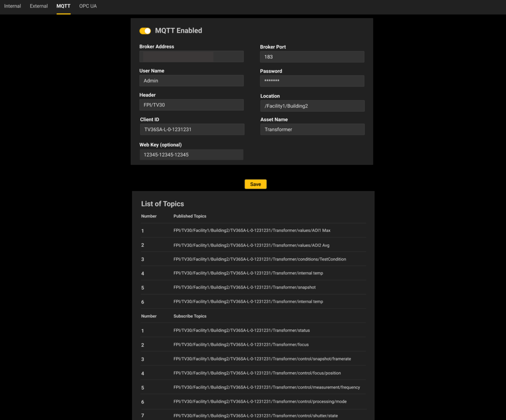The height and width of the screenshot is (420, 506).
Task: Select published topic Transformer/snapshot row
Action: 244,287
